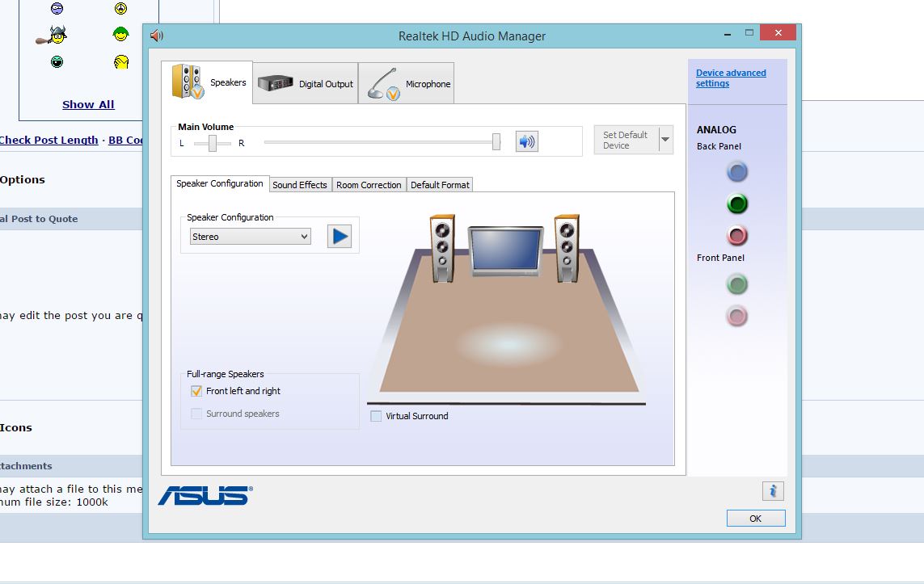The width and height of the screenshot is (924, 584).
Task: Pick the black-and-green round smiley in the forum window
Action: [x=57, y=61]
